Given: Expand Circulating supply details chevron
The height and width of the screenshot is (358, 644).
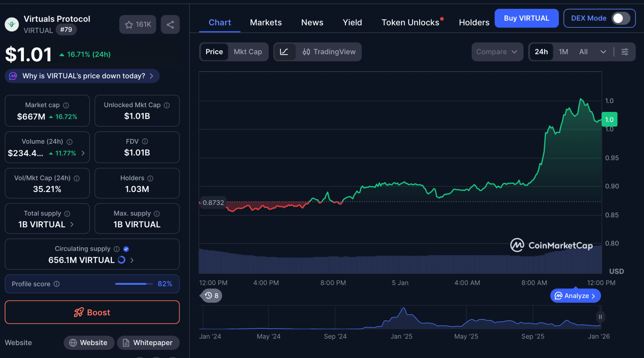Looking at the screenshot, I should click(x=132, y=260).
